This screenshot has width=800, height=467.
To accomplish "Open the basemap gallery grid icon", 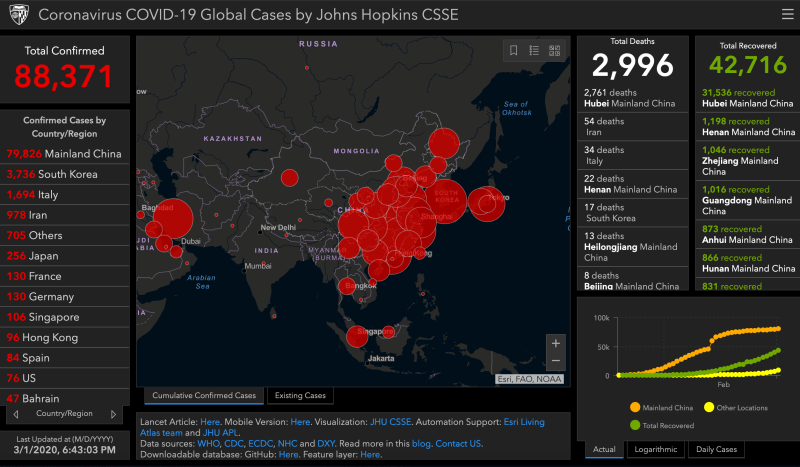I will click(x=554, y=50).
